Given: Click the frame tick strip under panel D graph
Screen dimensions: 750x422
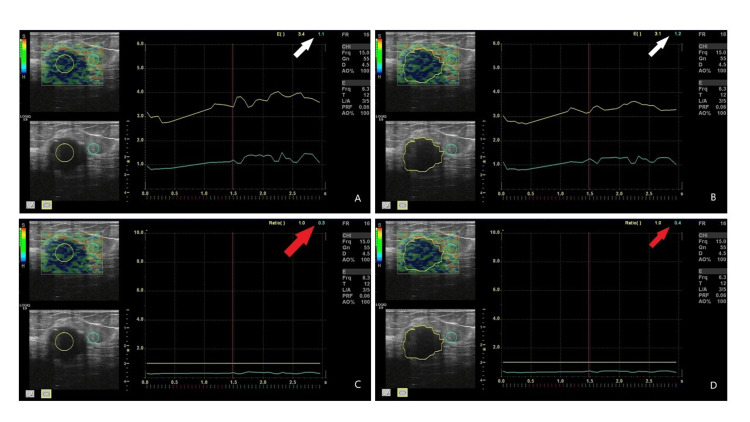Looking at the screenshot, I should pyautogui.click(x=591, y=385).
